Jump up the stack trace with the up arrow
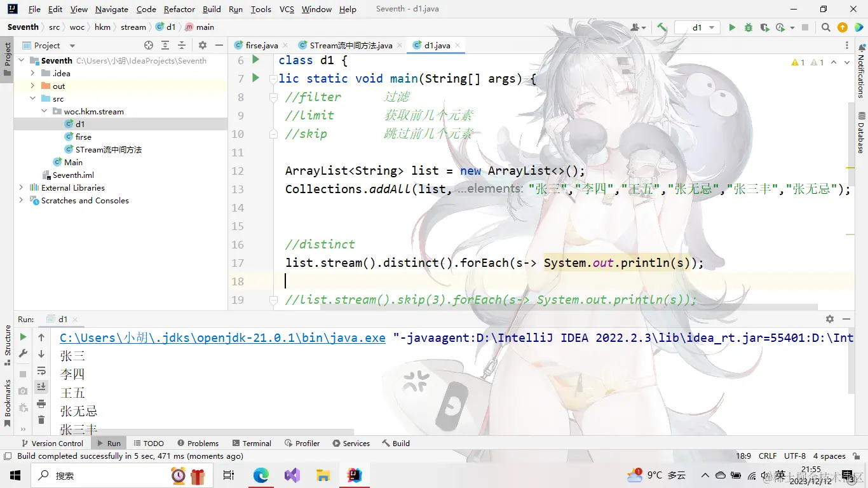Screen dimensions: 868x488 coord(41,337)
